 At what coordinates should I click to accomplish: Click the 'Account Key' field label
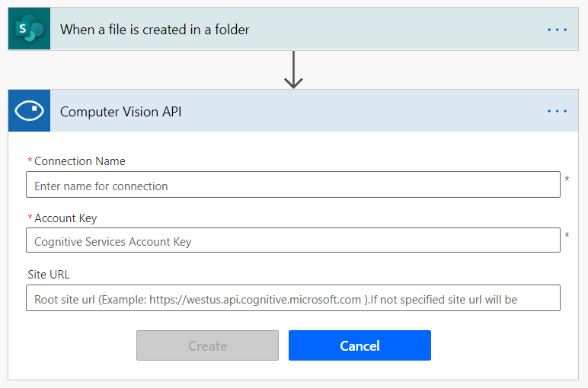(66, 218)
